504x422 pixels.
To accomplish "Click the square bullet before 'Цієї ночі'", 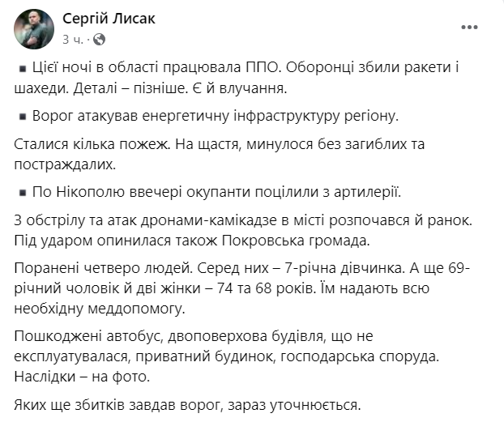I will [21, 70].
